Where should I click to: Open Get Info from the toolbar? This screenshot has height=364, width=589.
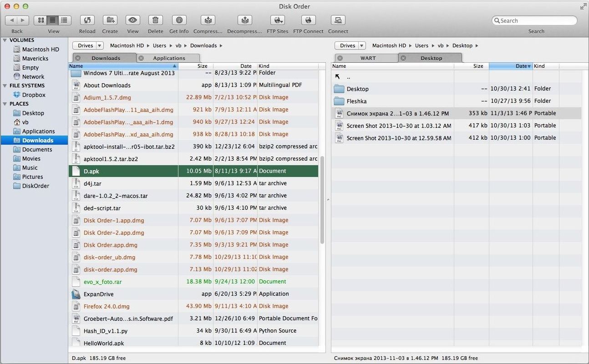pos(179,20)
